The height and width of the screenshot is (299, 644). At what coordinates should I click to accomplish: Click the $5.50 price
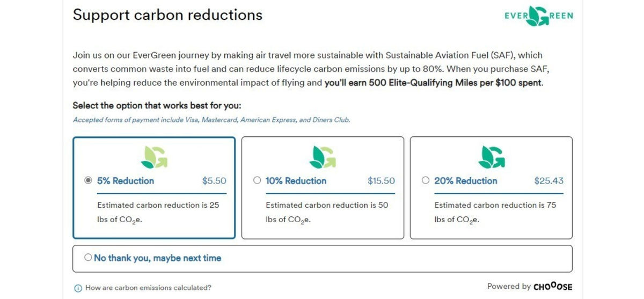214,181
